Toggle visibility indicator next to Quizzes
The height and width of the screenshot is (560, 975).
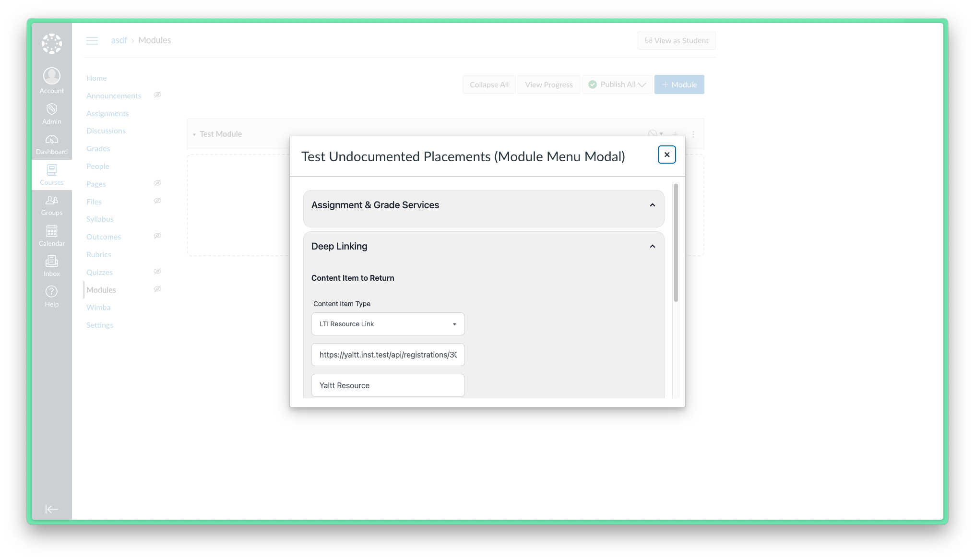(x=157, y=271)
